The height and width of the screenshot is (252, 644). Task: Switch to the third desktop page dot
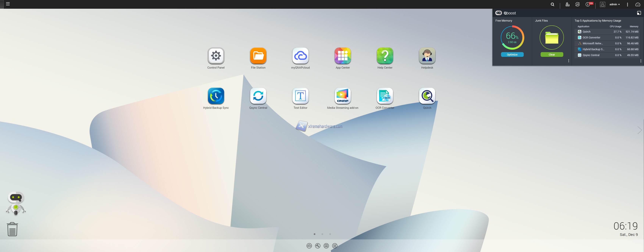pyautogui.click(x=330, y=234)
